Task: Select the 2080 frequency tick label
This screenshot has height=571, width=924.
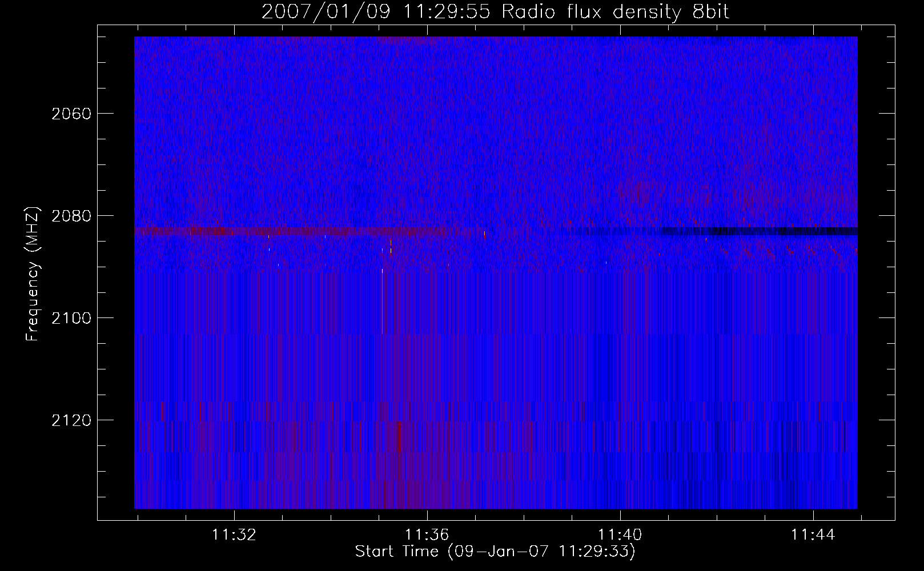Action: (x=71, y=216)
